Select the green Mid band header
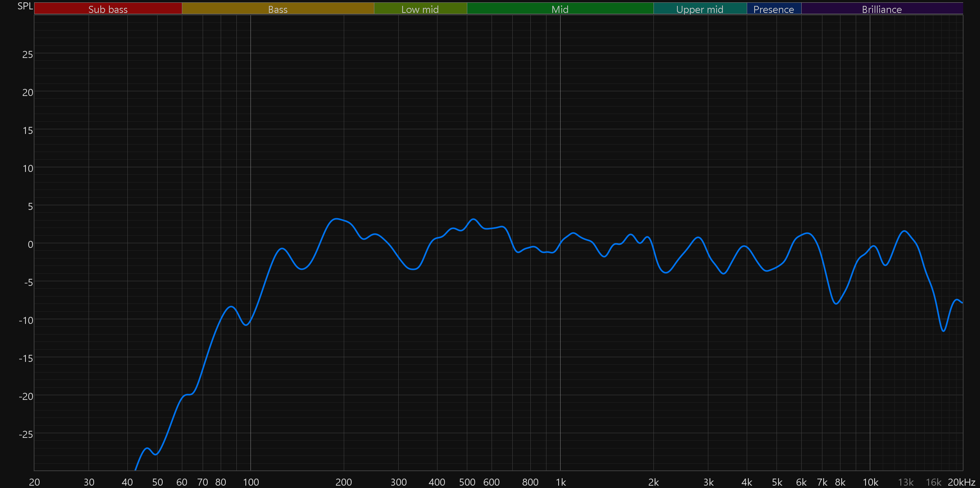This screenshot has width=980, height=488. point(560,9)
